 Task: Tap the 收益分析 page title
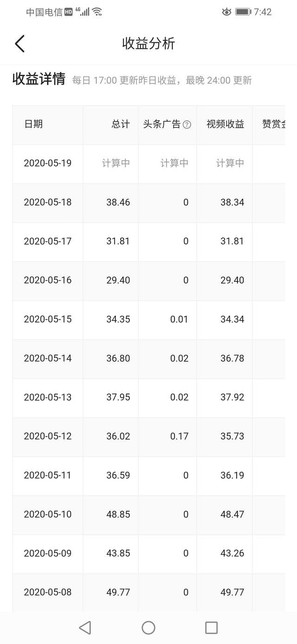[148, 44]
